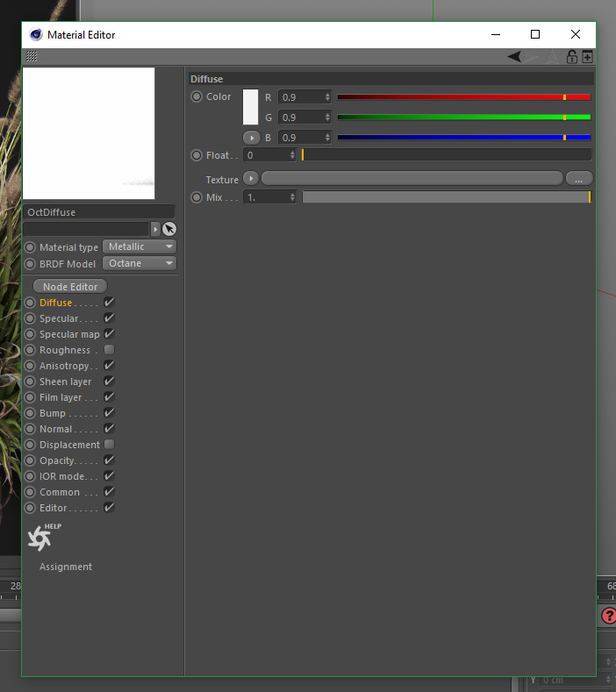This screenshot has width=616, height=692.
Task: Click the white diffuse color swatch
Action: pos(250,107)
